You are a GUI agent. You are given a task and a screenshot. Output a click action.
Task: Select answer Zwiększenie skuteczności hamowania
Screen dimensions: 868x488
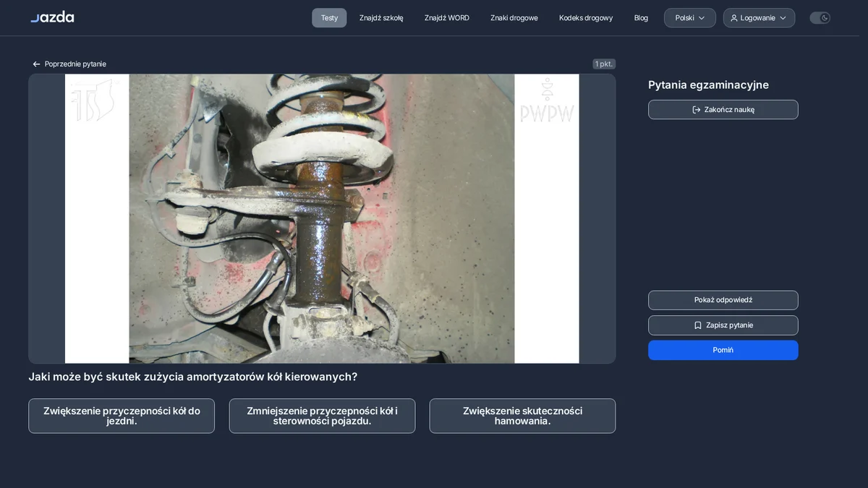tap(522, 416)
